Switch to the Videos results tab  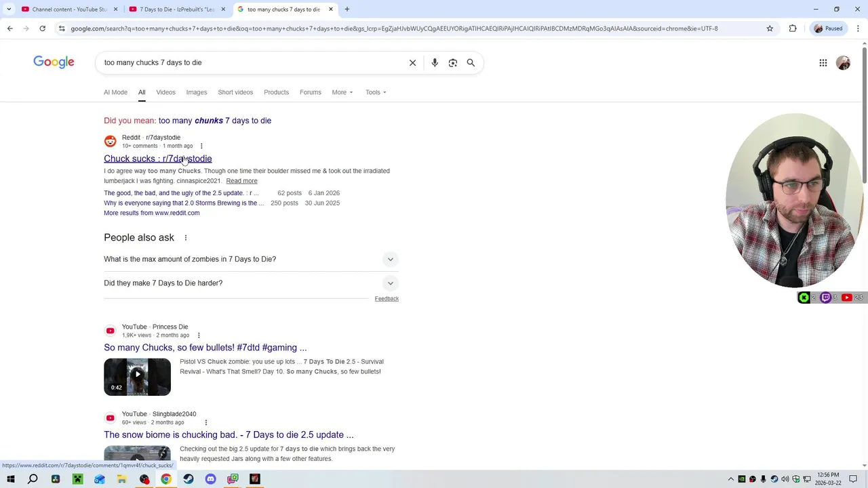click(165, 92)
